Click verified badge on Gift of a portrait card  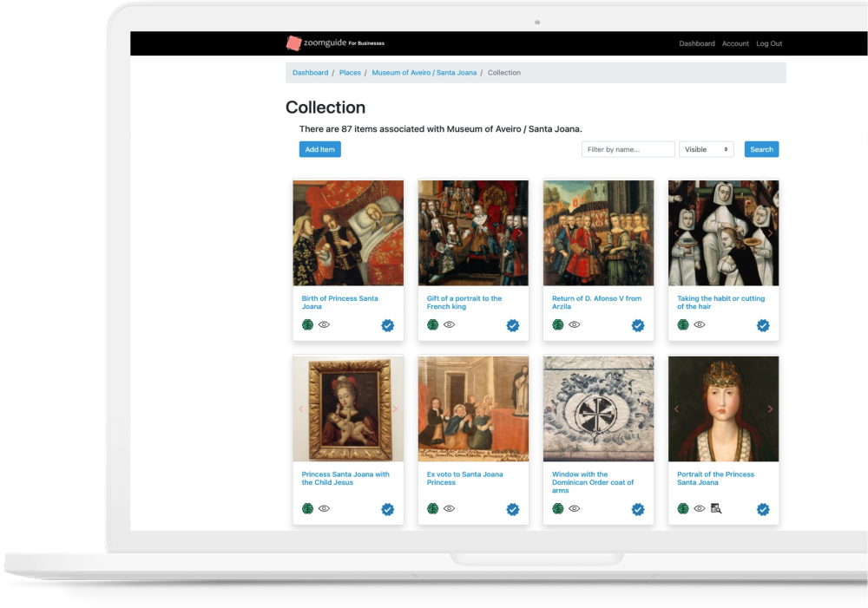[x=513, y=325]
